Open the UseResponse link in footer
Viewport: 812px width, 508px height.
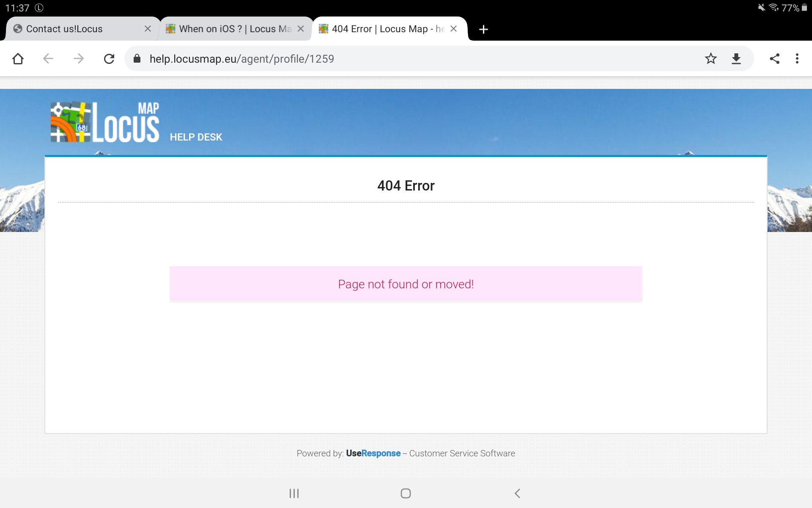point(373,453)
